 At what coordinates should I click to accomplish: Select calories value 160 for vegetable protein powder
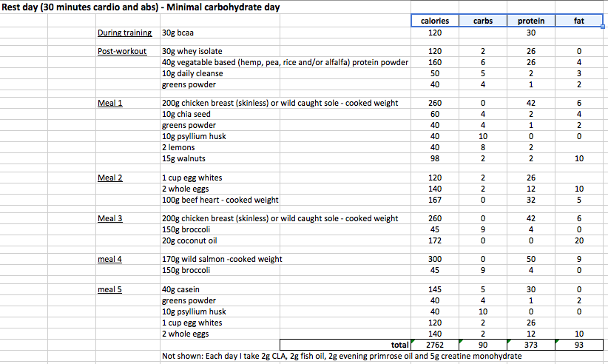point(435,62)
